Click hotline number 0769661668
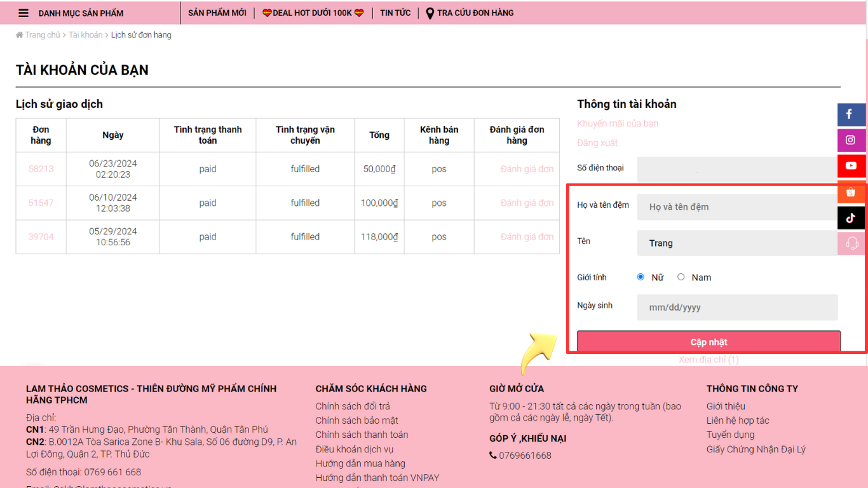This screenshot has width=868, height=488. point(525,455)
